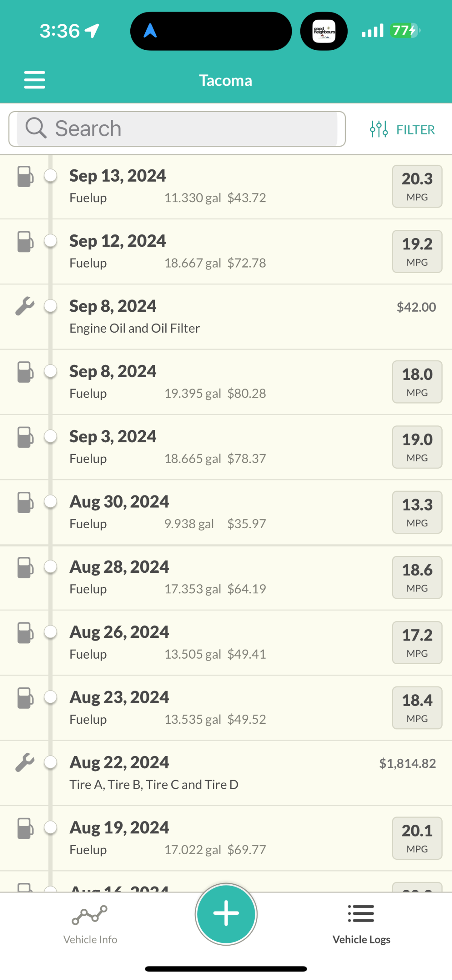Tap the wrench icon for Aug 22 tires

pyautogui.click(x=25, y=762)
